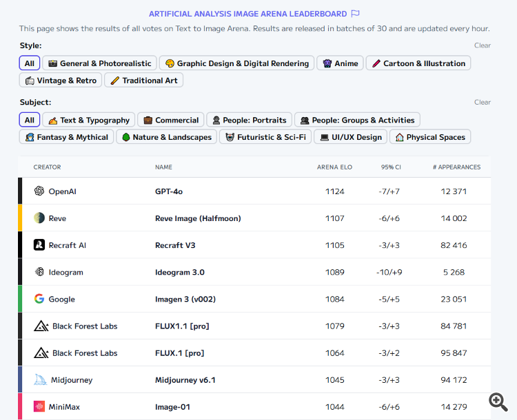Viewport: 517px width, 420px height.
Task: Click the 95 847 appearances value
Action: (454, 353)
